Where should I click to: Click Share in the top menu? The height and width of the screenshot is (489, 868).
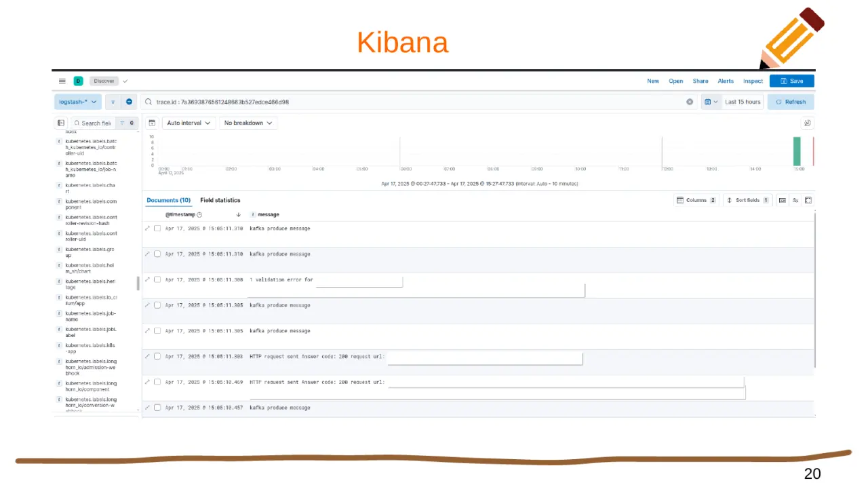pyautogui.click(x=701, y=81)
